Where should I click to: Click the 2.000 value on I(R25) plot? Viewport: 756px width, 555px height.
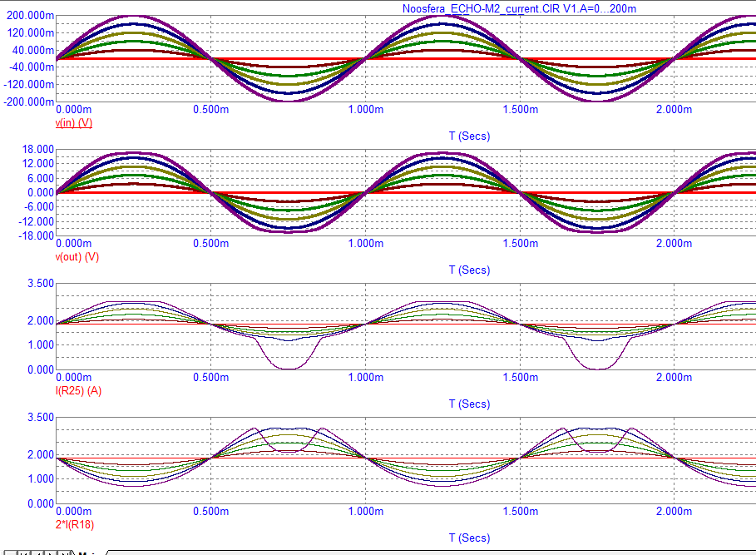coord(41,320)
